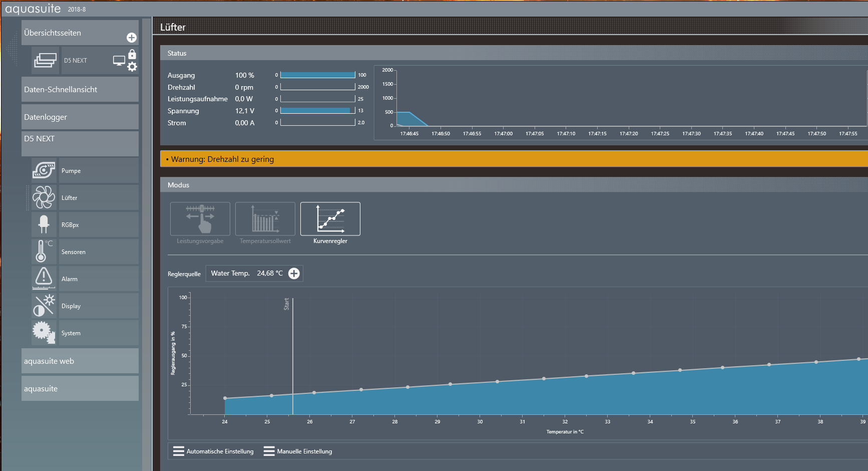Click the Ausgang value '100 %'

pyautogui.click(x=245, y=75)
